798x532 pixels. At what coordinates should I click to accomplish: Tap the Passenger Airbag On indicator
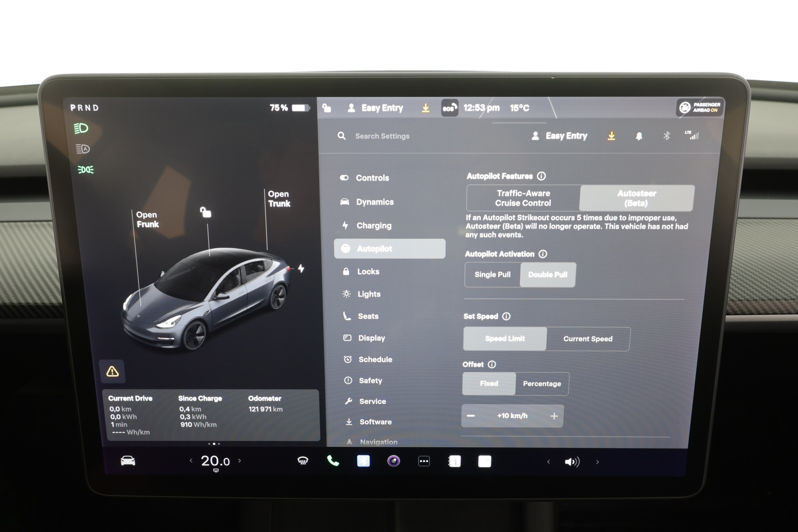pyautogui.click(x=700, y=107)
